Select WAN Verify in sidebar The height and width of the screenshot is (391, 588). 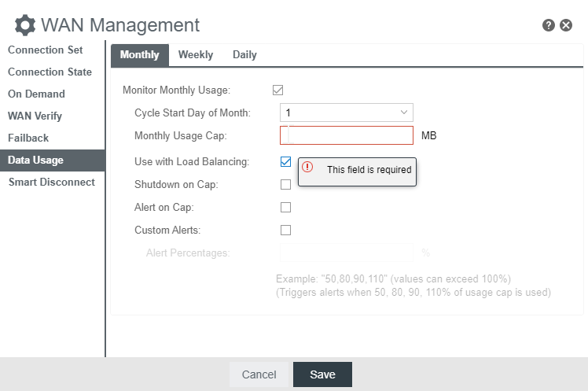point(35,116)
